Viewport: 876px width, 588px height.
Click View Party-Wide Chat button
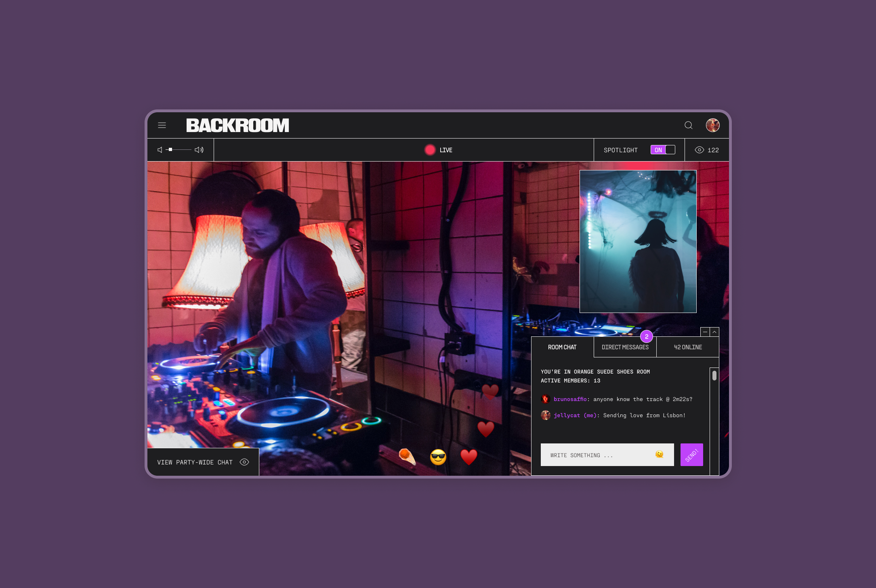pyautogui.click(x=203, y=462)
